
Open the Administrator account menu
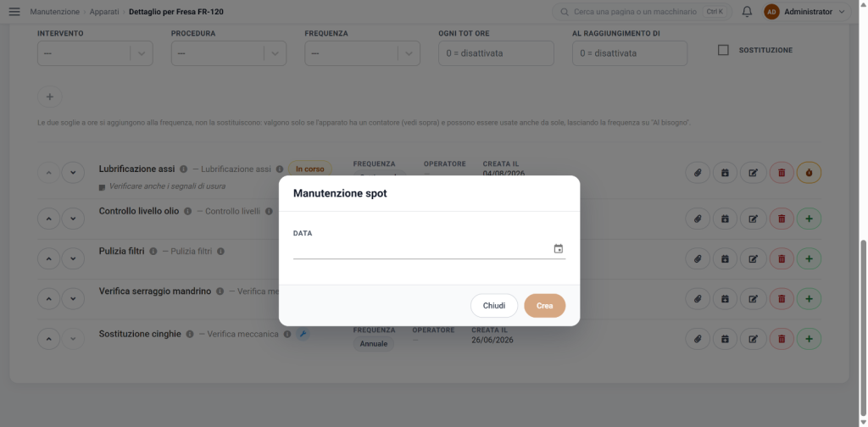point(806,12)
